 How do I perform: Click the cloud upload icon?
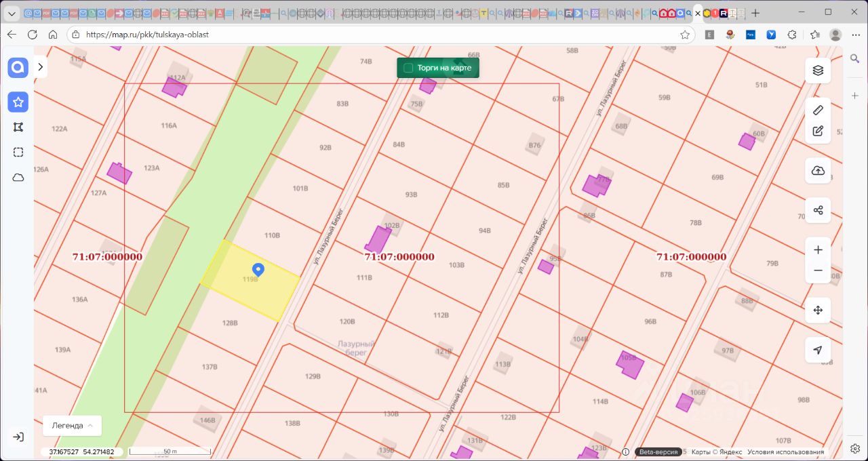818,171
